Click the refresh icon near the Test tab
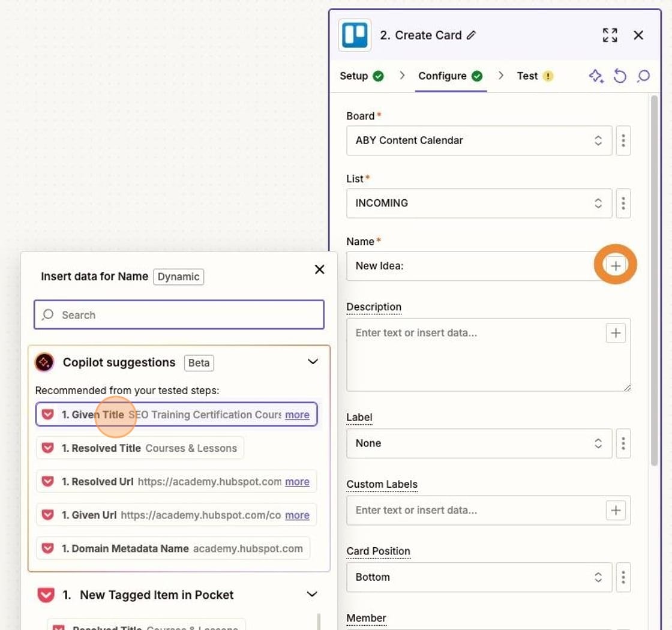This screenshot has width=672, height=630. click(620, 76)
